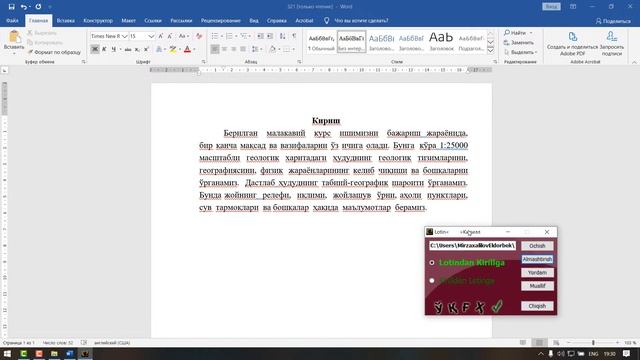Show paragraph marks (¶)
This screenshot has width=640, height=360.
click(x=294, y=36)
